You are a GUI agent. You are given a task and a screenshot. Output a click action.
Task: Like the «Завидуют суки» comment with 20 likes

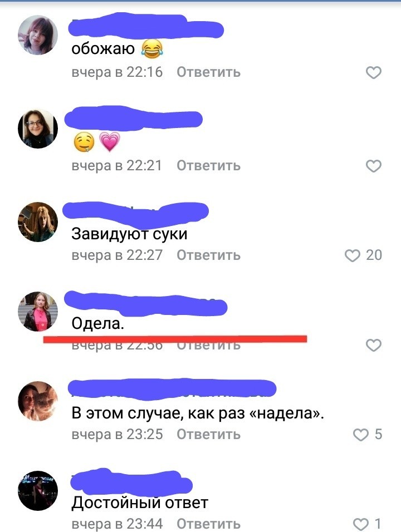[x=353, y=255]
